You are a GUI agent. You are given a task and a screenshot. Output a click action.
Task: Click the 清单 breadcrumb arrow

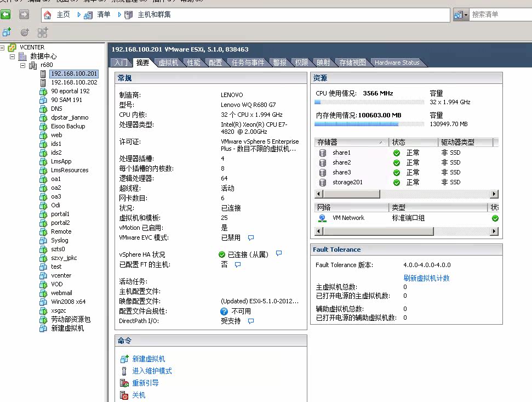tap(119, 15)
